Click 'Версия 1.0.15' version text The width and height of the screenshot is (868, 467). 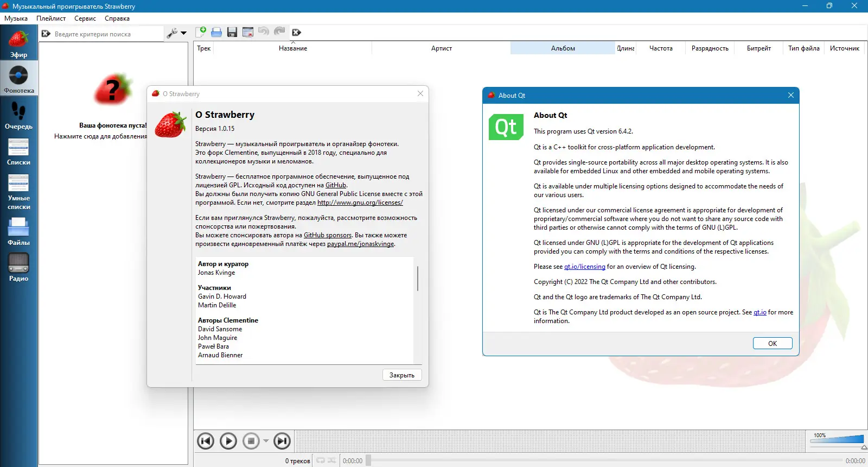coord(215,129)
